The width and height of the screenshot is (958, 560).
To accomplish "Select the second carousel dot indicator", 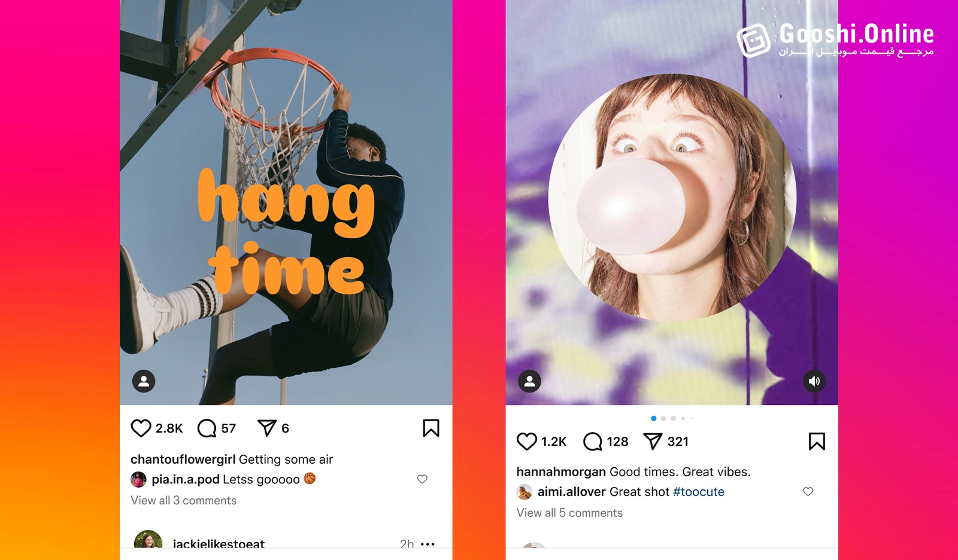I will coord(663,418).
